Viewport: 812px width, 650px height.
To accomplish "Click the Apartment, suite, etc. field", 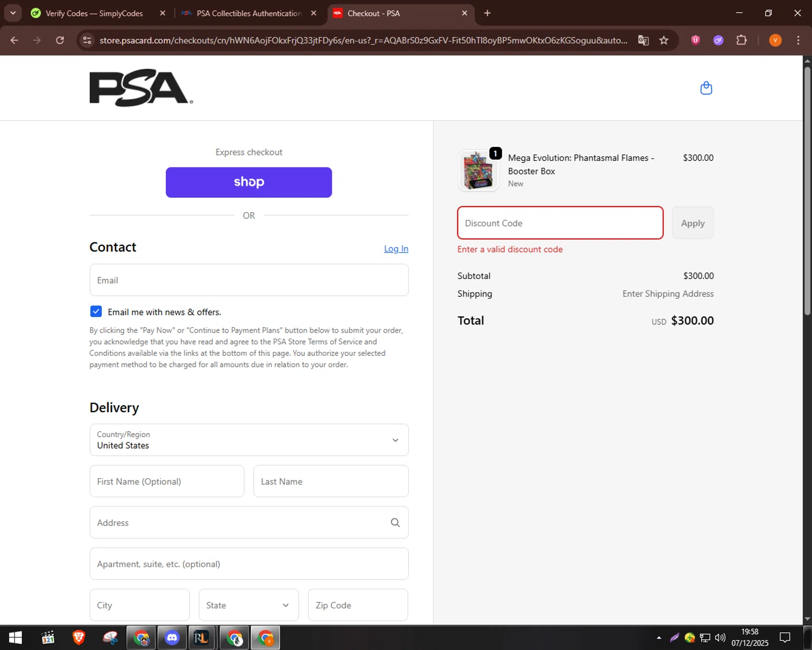I will 249,564.
